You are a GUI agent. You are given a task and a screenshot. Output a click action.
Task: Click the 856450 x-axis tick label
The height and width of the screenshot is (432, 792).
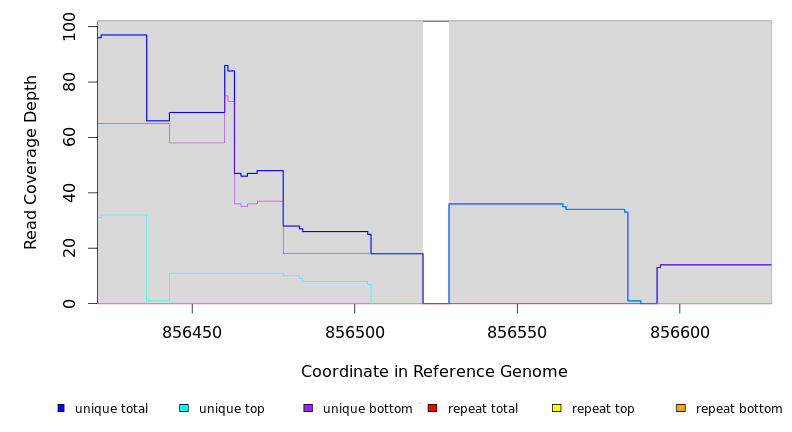point(192,333)
